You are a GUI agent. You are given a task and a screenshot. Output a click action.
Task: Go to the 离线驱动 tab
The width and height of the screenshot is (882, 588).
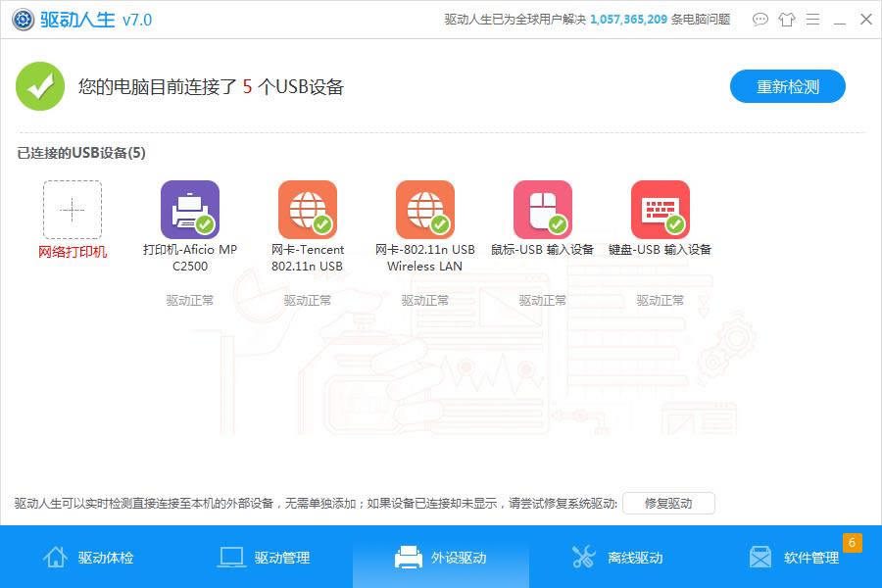[x=617, y=558]
